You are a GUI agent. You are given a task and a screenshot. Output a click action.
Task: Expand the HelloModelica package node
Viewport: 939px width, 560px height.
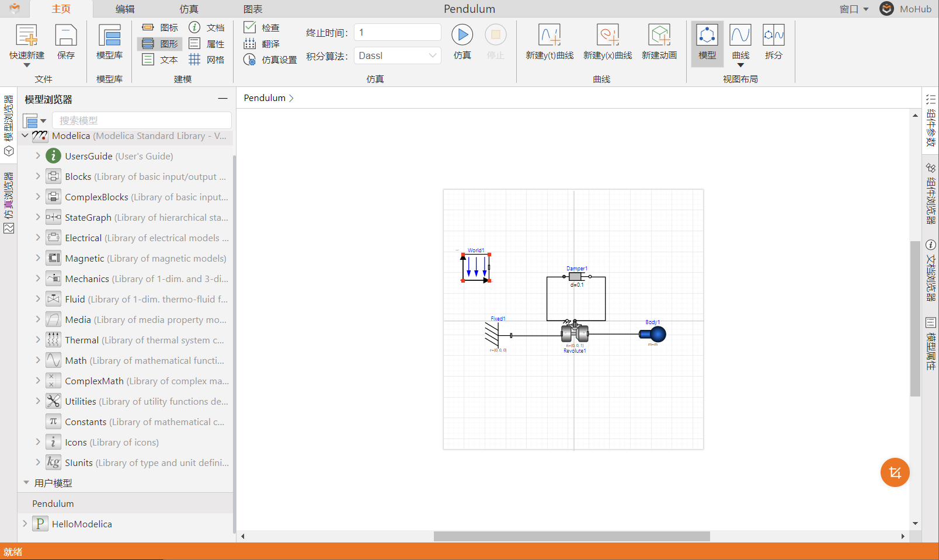click(25, 524)
